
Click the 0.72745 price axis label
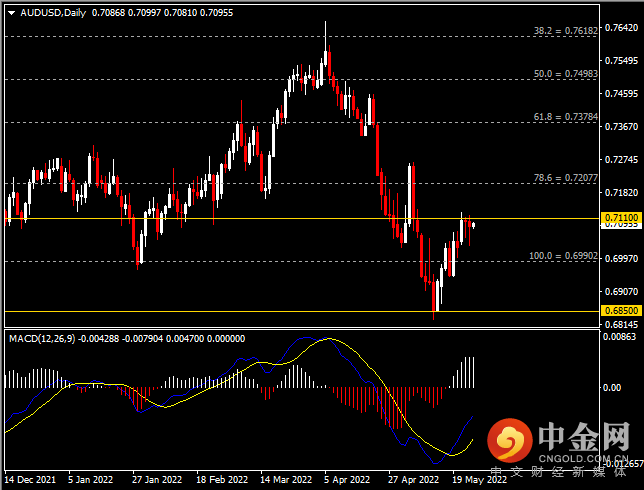tap(621, 160)
